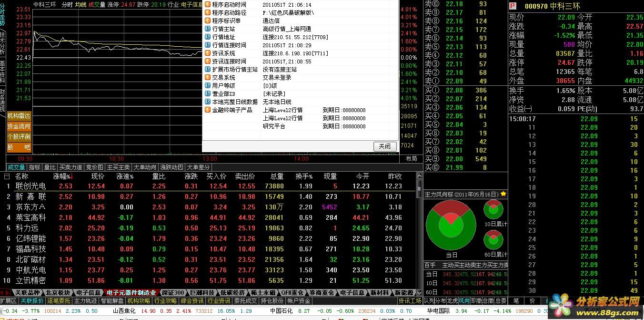Select the 基本资料 side tab

[x=3, y=72]
